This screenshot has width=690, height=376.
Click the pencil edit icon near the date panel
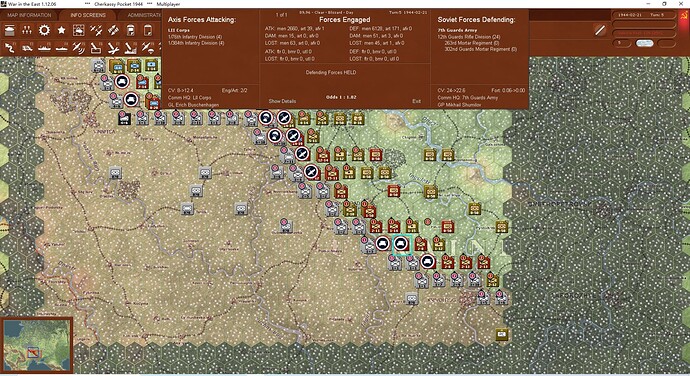pos(599,30)
